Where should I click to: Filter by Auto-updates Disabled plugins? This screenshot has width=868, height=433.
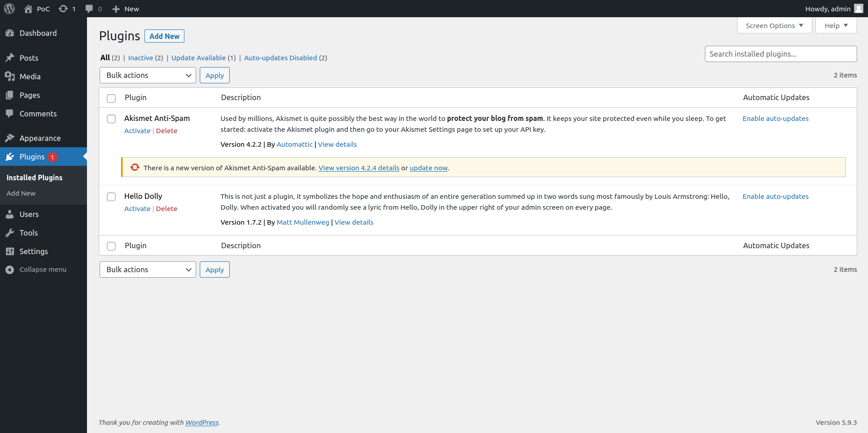280,58
